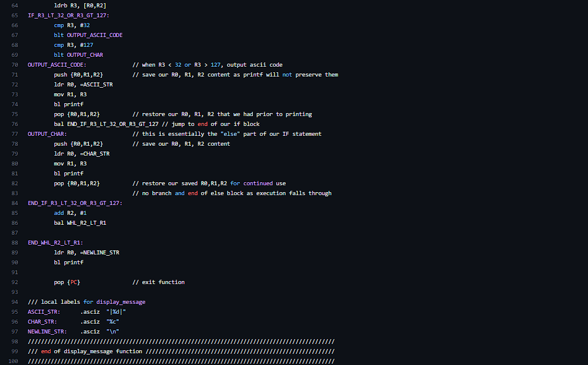588x365 pixels.
Task: Click the CHAR_STR asciz declaration
Action: 90,321
